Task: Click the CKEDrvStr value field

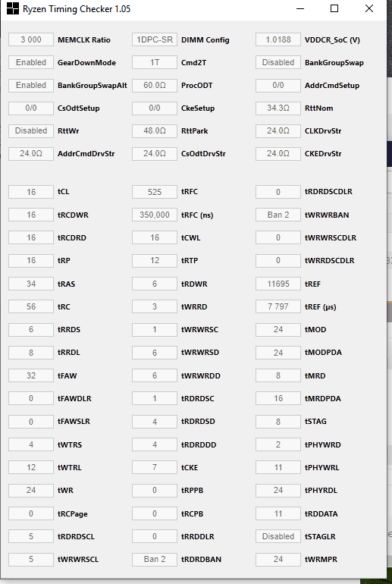Action: [278, 153]
